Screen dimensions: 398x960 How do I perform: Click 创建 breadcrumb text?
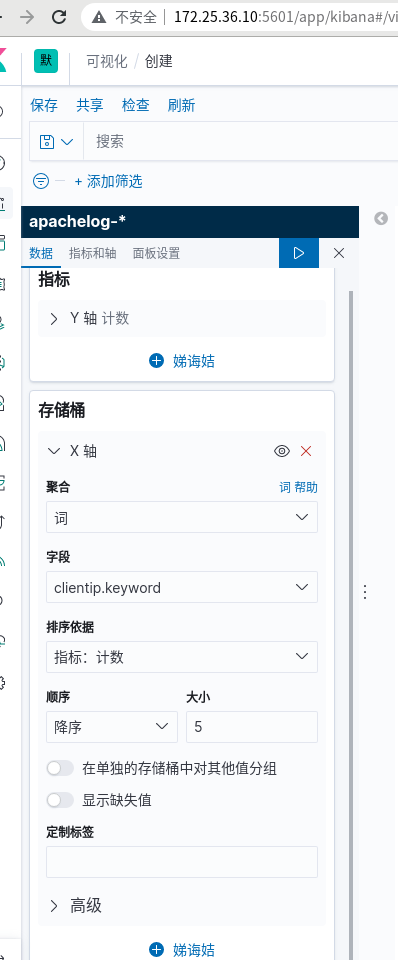pos(159,61)
